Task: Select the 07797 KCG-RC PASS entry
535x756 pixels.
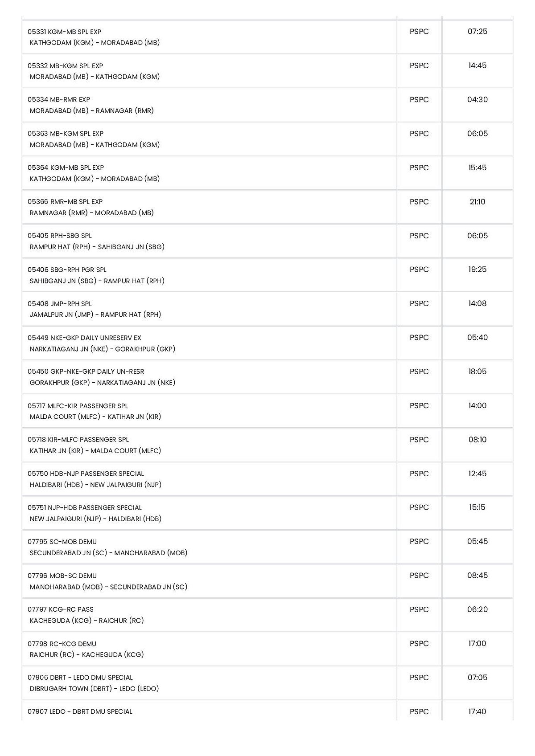Action: [x=61, y=609]
